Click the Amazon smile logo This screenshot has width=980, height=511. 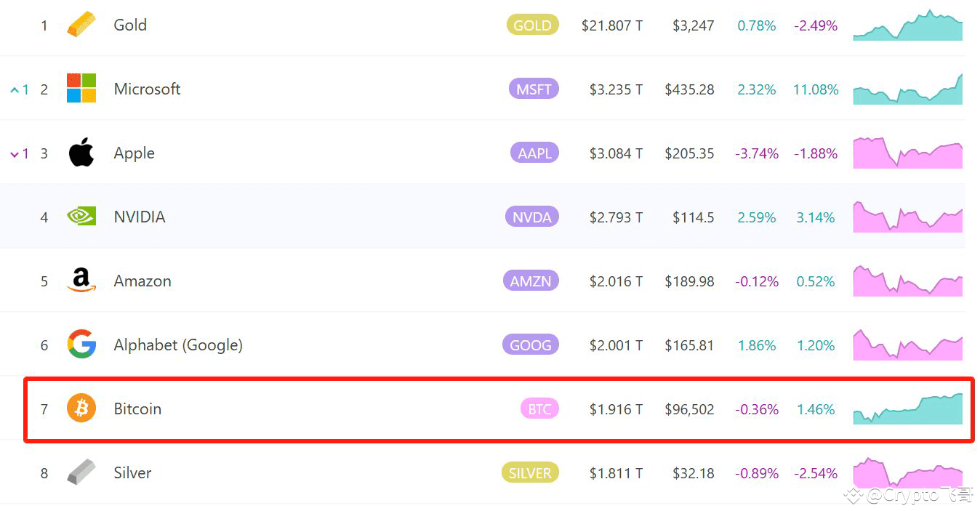[x=81, y=280]
